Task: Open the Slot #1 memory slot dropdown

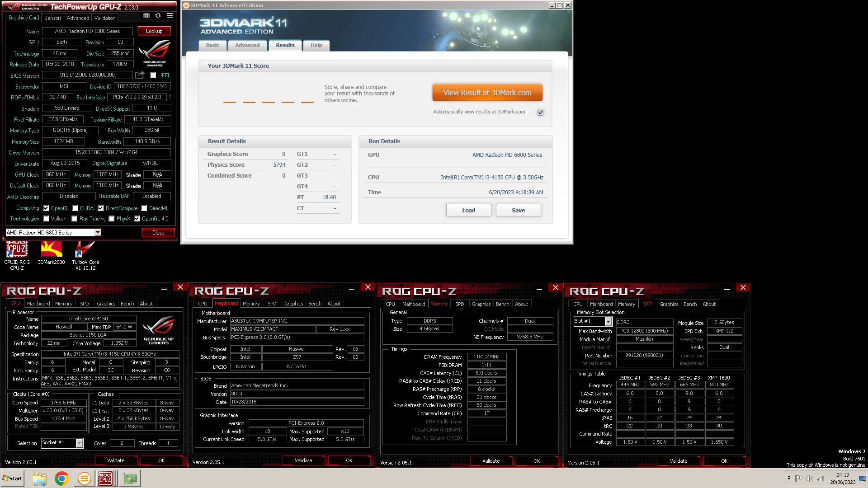Action: 608,322
